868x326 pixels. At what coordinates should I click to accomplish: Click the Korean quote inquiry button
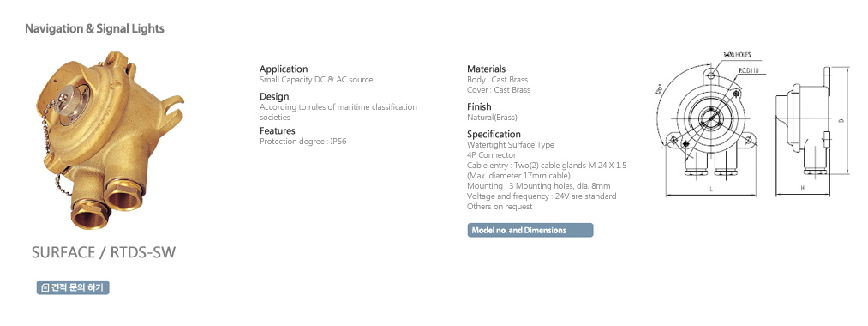tap(73, 287)
